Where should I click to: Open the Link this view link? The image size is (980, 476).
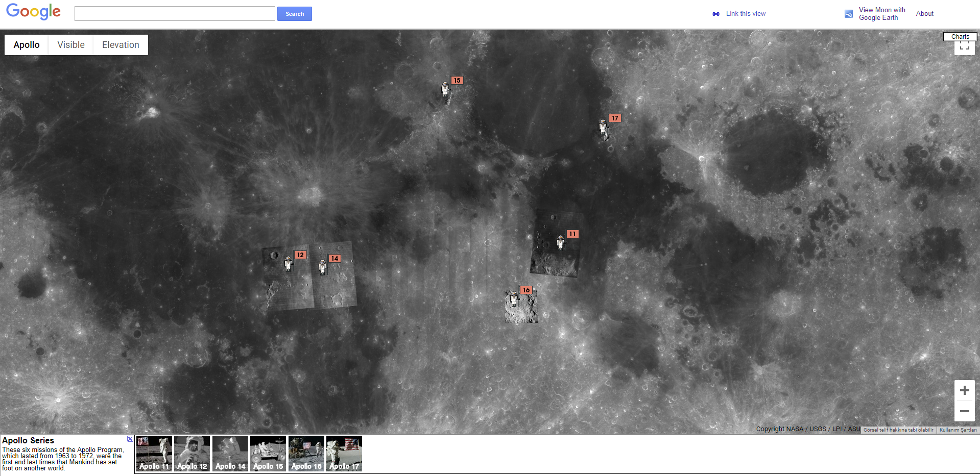coord(746,14)
